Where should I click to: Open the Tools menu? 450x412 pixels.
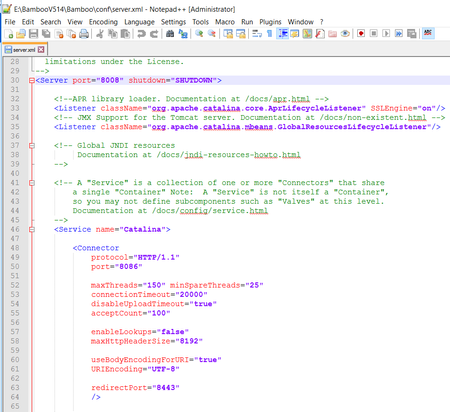pyautogui.click(x=200, y=22)
